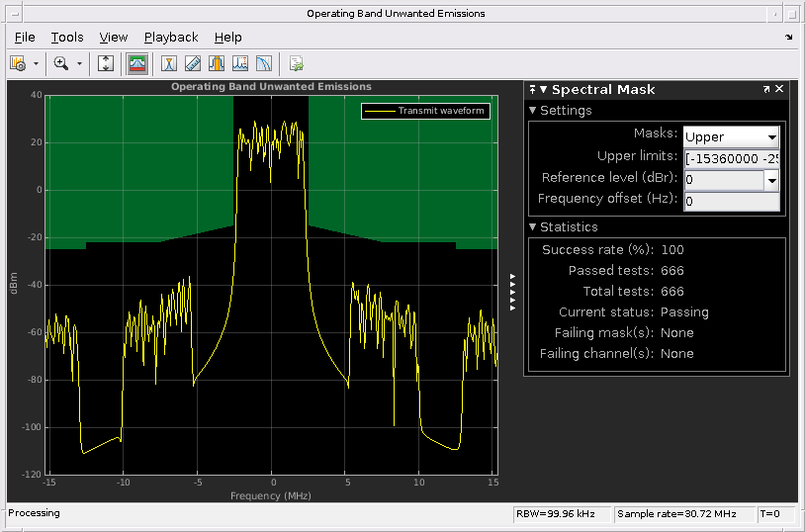The image size is (805, 532).
Task: Select the Zoom magnifier tool
Action: pos(61,63)
